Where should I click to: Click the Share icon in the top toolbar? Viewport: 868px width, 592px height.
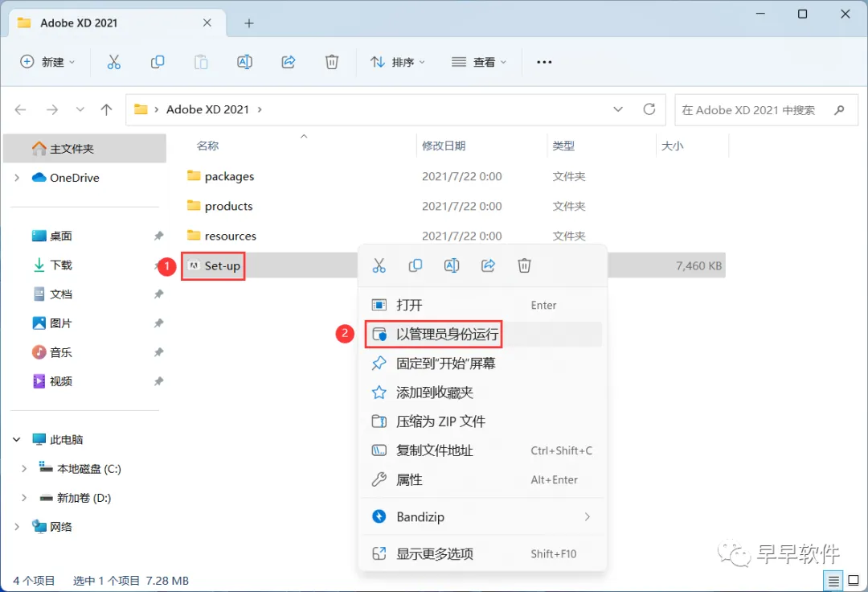tap(289, 62)
